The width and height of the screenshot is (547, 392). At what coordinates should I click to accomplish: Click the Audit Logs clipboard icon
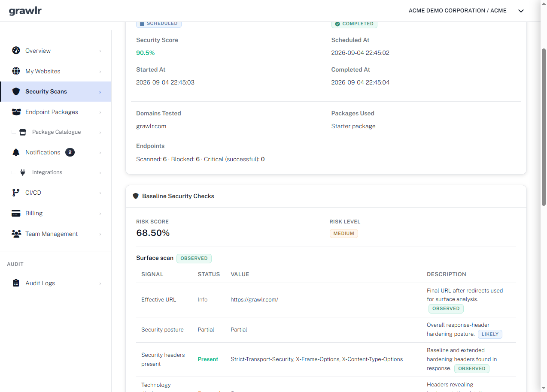(16, 283)
